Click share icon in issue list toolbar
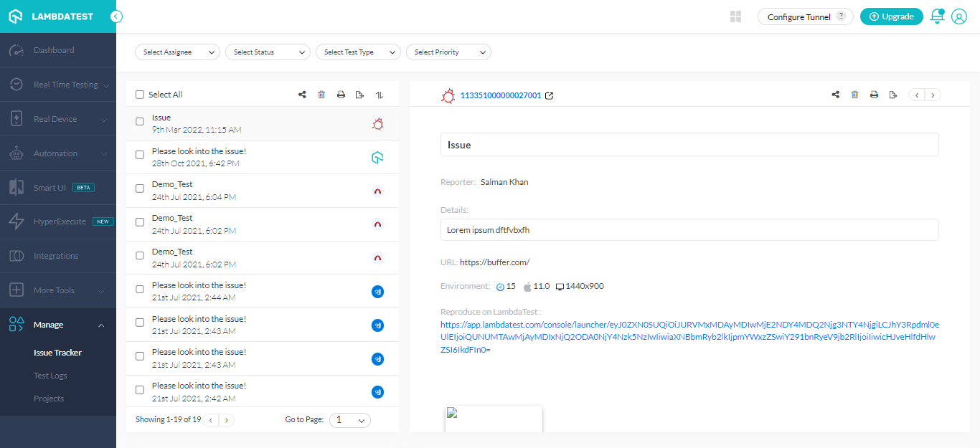Screen dimensions: 980x448 pos(303,95)
